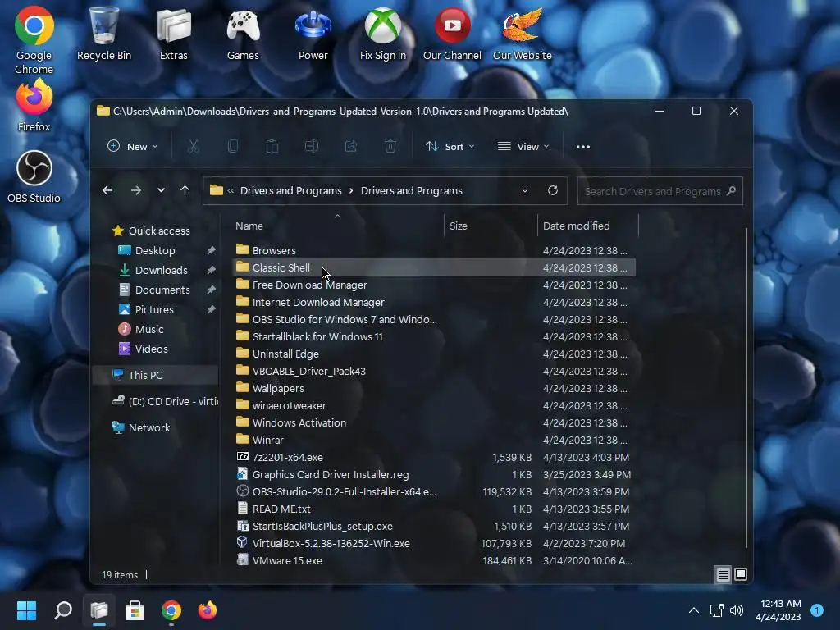The width and height of the screenshot is (840, 630).
Task: Show hidden breadcrumb path chevrons
Action: pyautogui.click(x=231, y=190)
